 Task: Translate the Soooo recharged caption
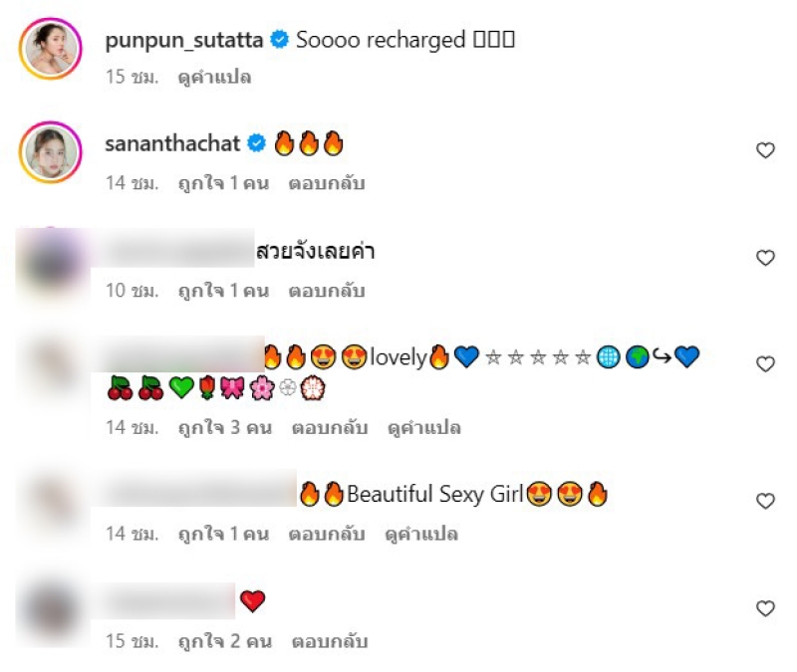(214, 78)
